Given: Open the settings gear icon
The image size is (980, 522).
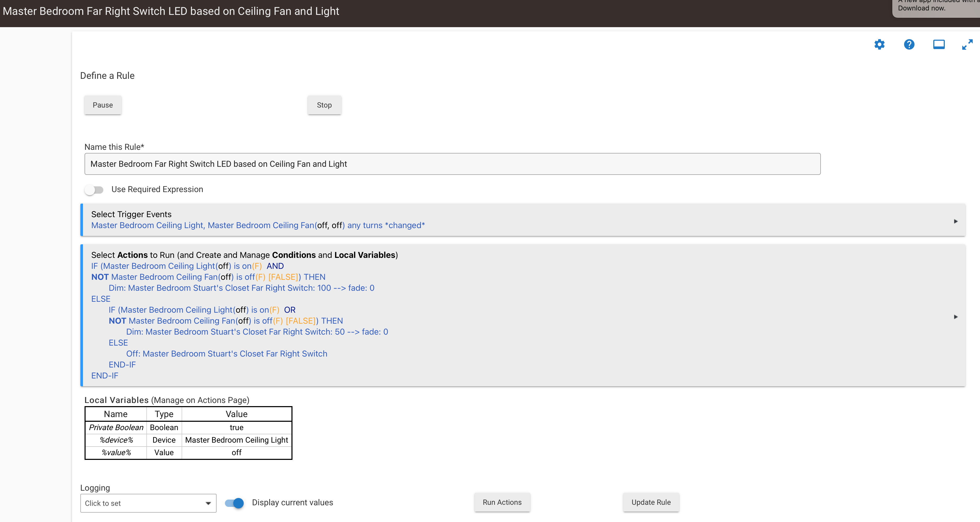Looking at the screenshot, I should click(879, 45).
